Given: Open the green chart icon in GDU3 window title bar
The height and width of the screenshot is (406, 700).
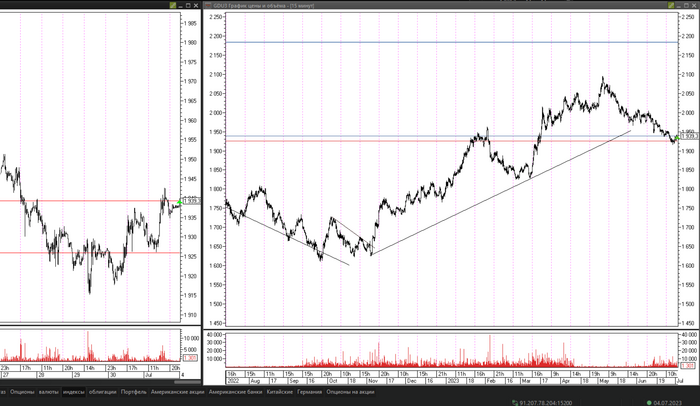Looking at the screenshot, I should coord(671,5).
